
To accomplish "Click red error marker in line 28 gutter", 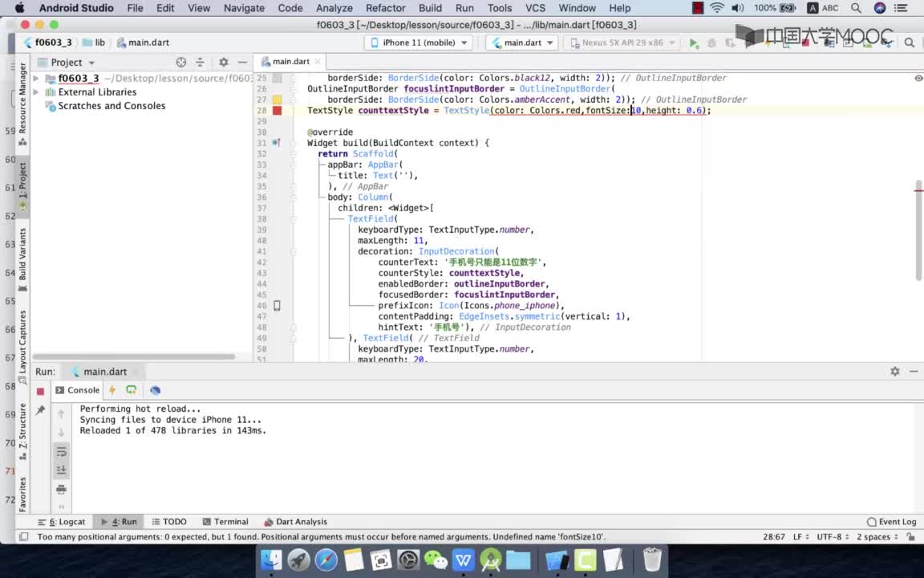I will (277, 110).
